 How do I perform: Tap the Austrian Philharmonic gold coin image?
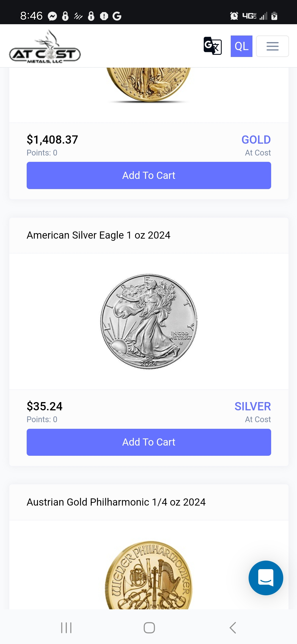[149, 575]
